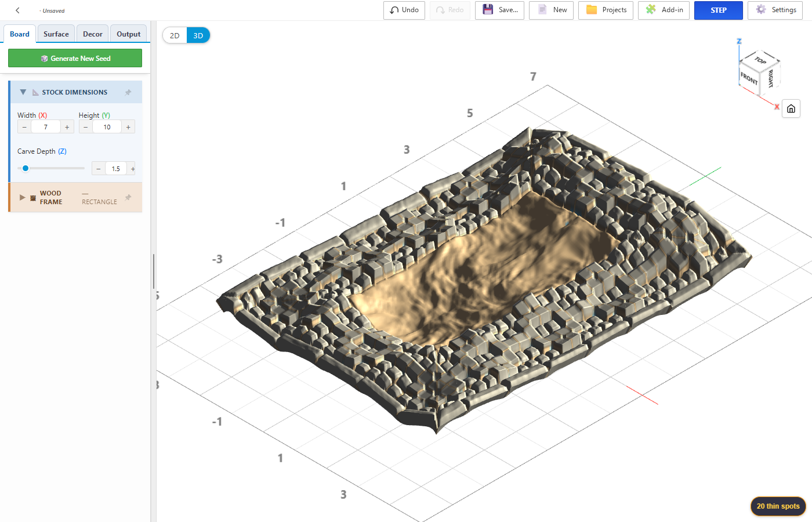Select the 3D view toggle
Viewport: 812px width, 522px height.
pos(198,35)
